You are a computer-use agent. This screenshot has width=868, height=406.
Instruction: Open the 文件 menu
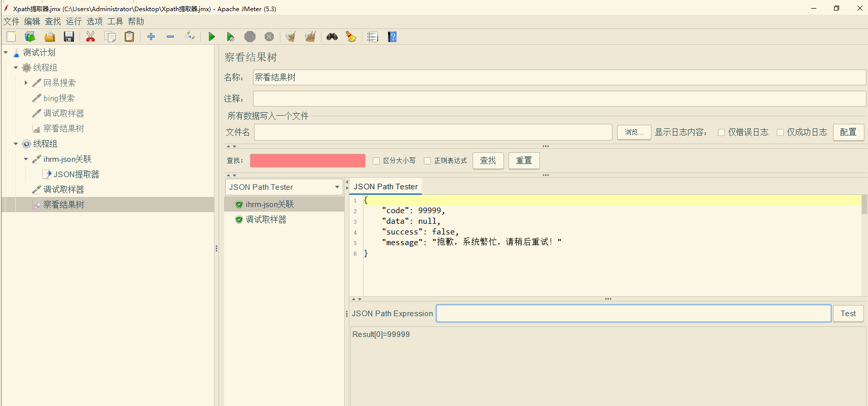pos(11,21)
